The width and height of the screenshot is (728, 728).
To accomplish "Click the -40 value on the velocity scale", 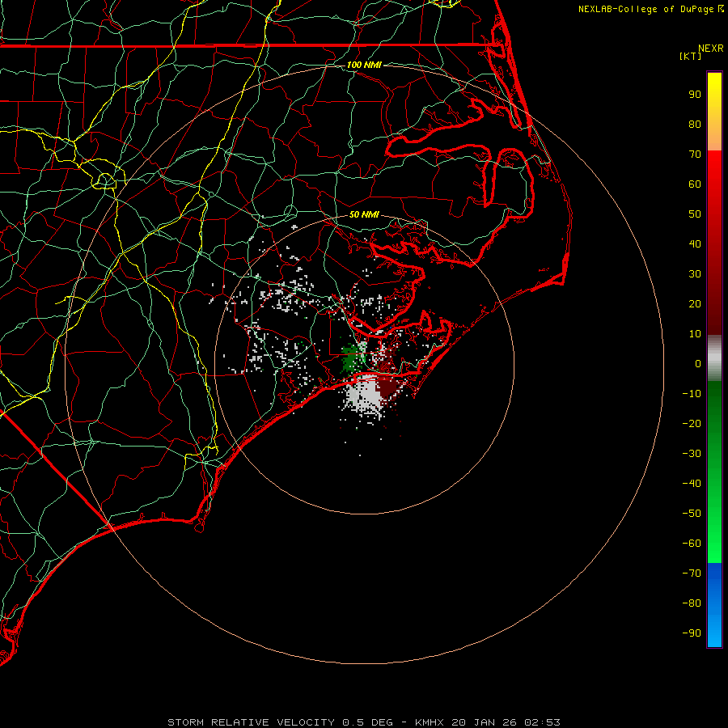I will click(x=692, y=484).
